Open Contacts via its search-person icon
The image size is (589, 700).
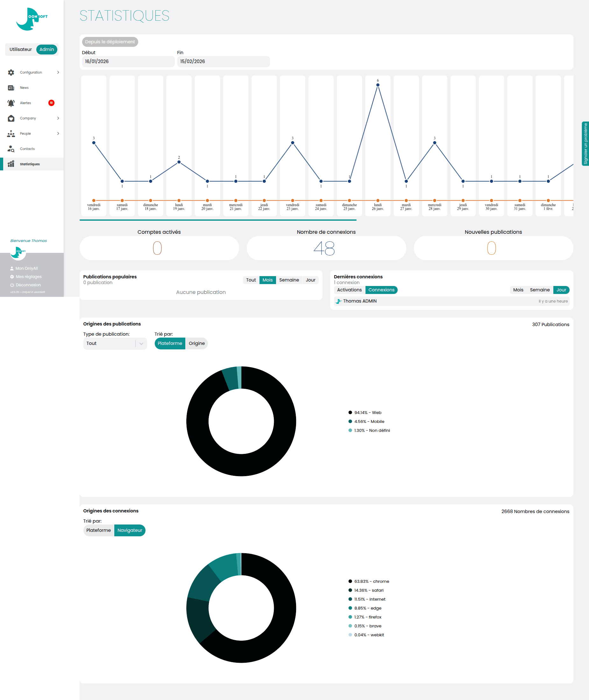click(11, 149)
